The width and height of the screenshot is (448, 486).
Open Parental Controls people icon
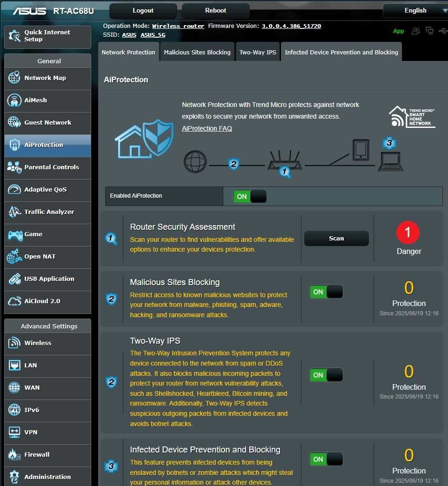14,167
